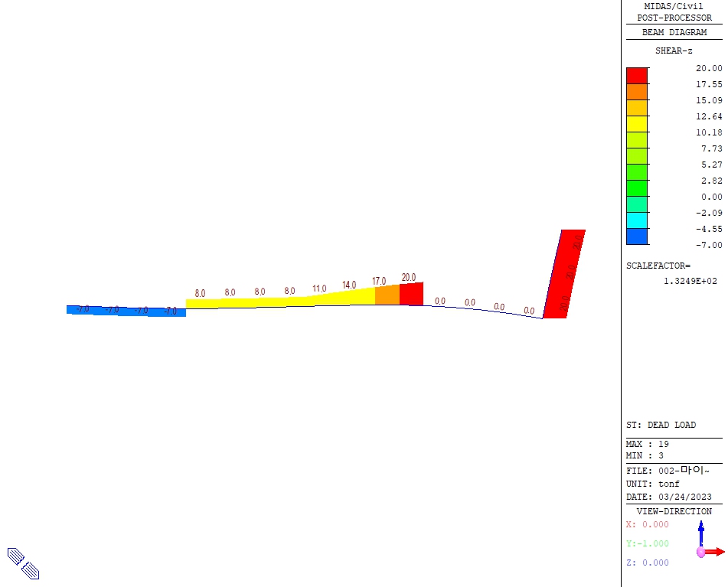Click the scale factor value 1.3249E+02
This screenshot has height=587, width=728.
690,281
